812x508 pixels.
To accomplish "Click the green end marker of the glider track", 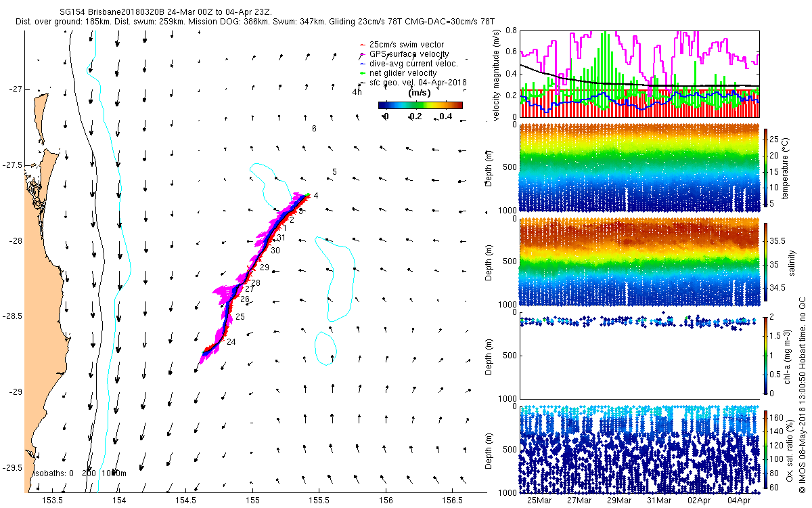I will [308, 195].
